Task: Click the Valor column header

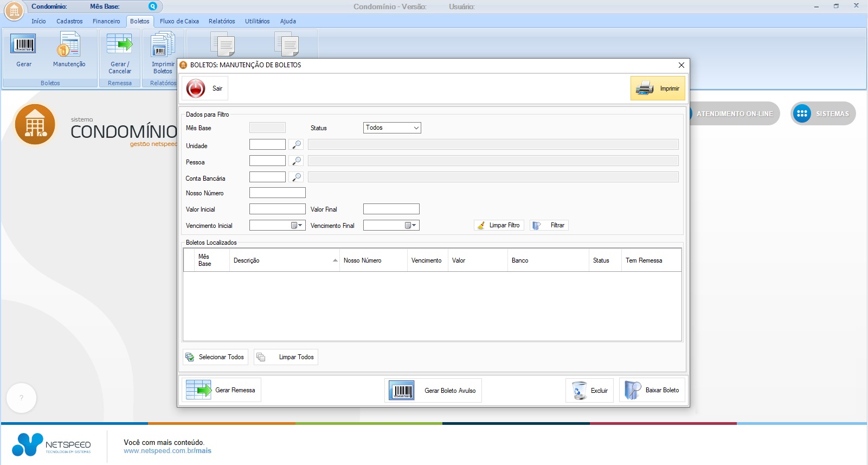Action: [x=478, y=260]
